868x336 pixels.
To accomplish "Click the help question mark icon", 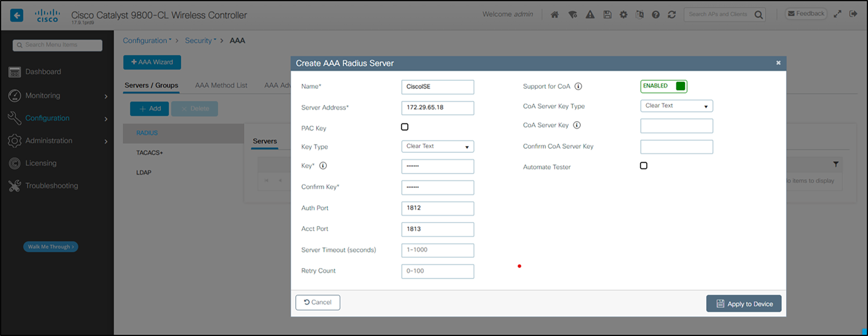I will 656,14.
